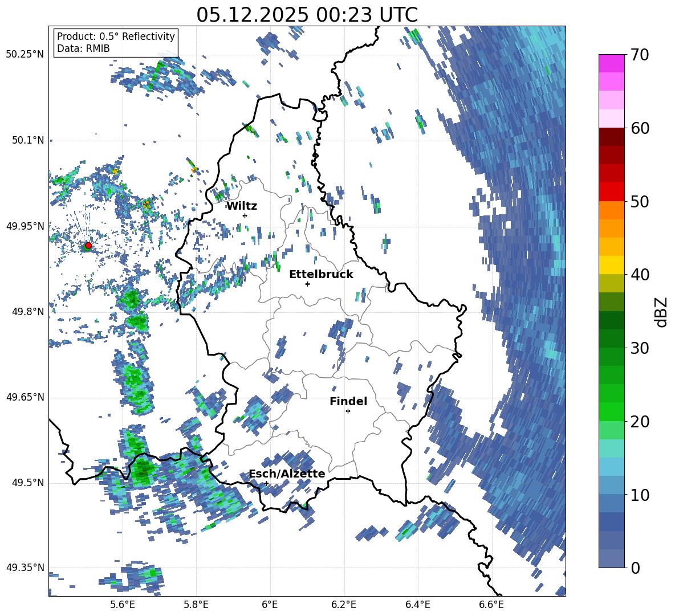675x616 pixels.
Task: Click the 6.4°E longitude label
Action: pos(417,605)
